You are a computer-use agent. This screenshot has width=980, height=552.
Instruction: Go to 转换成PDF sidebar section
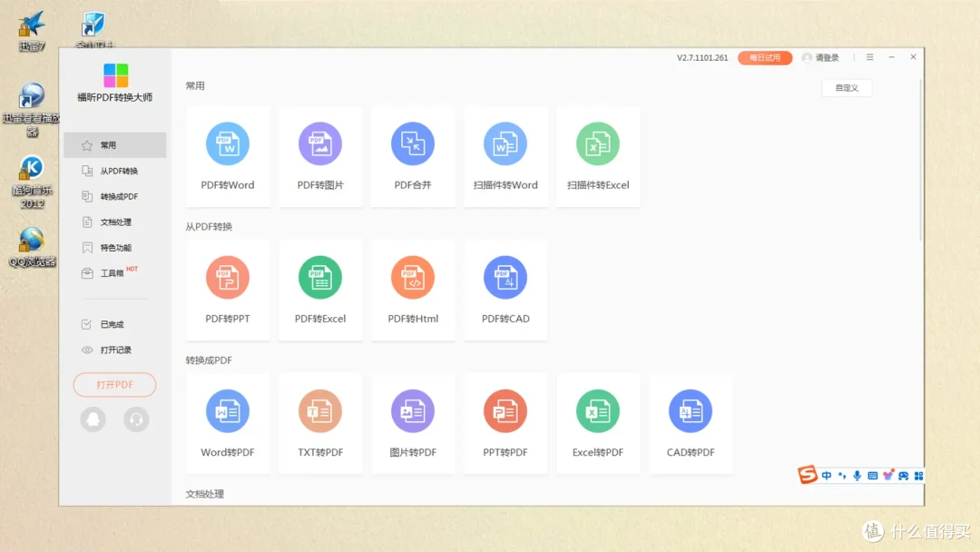[115, 196]
